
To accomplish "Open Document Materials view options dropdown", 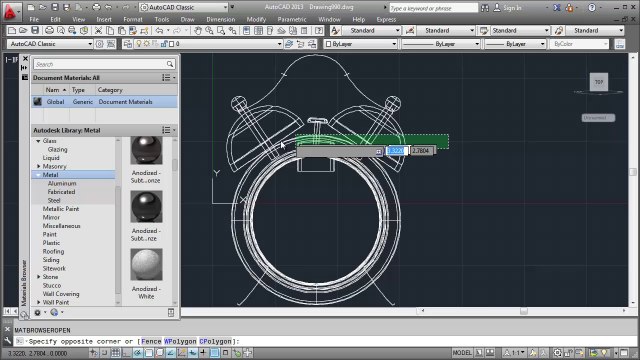I will pos(168,78).
